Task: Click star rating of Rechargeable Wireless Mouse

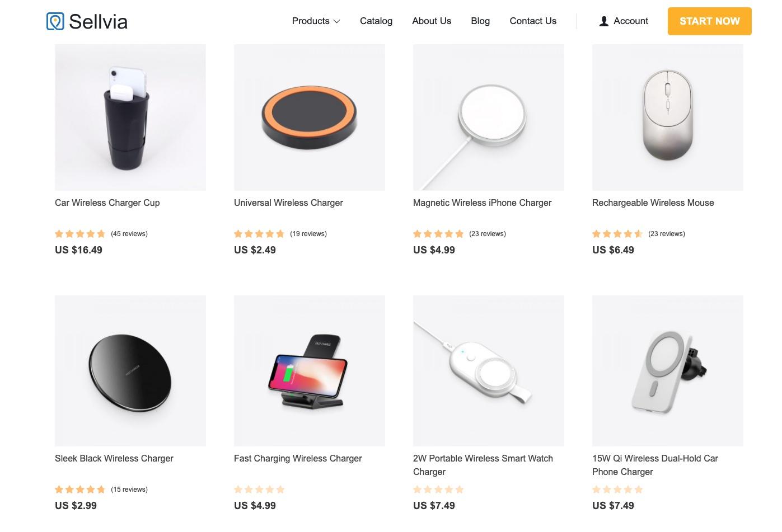Action: coord(617,234)
